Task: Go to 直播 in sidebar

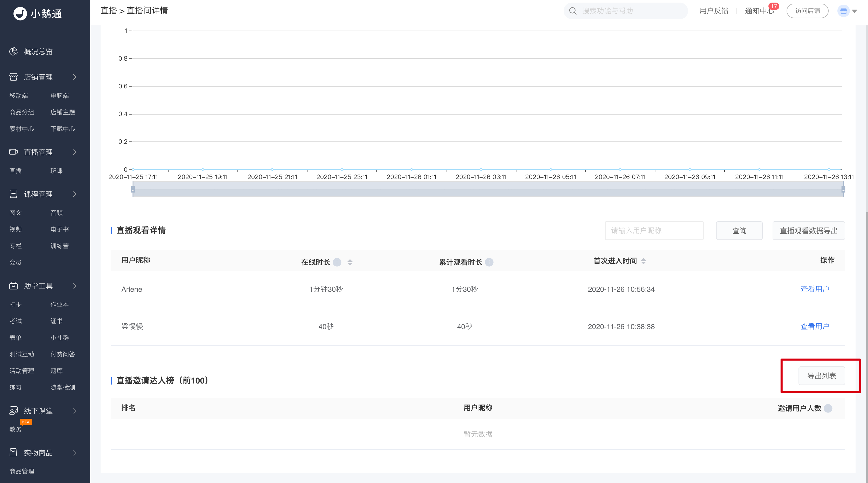Action: point(16,171)
